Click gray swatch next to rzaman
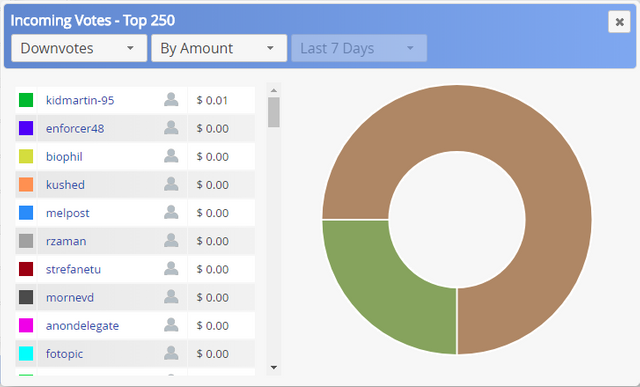The height and width of the screenshot is (387, 640). pyautogui.click(x=26, y=241)
